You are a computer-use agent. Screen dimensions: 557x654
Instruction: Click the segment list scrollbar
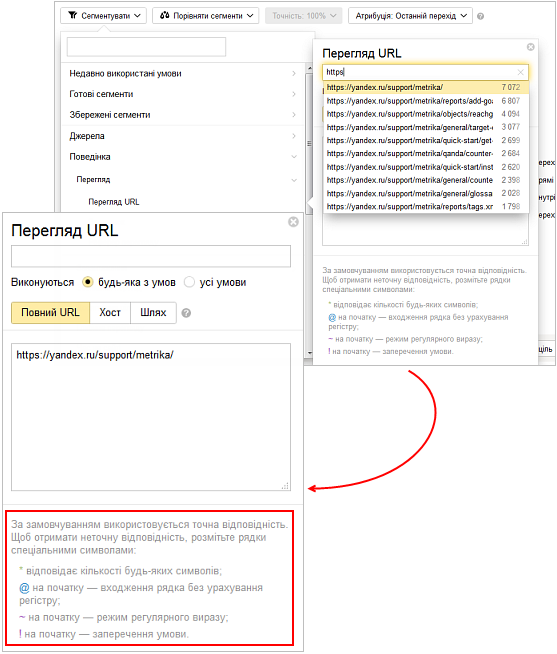coord(309,142)
